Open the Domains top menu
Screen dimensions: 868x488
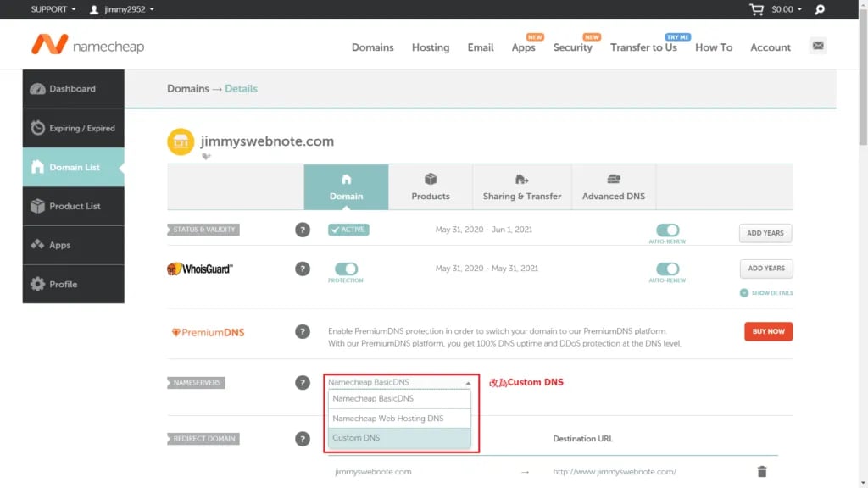(373, 47)
